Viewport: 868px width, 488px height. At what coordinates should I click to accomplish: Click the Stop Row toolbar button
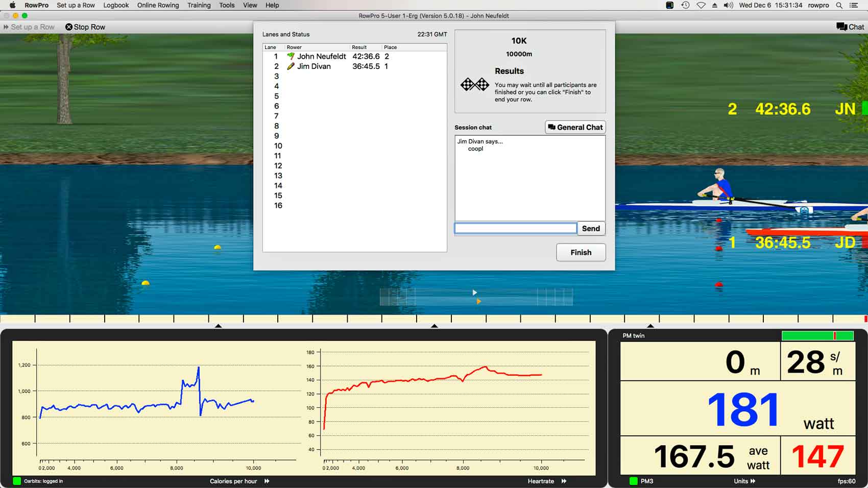85,27
